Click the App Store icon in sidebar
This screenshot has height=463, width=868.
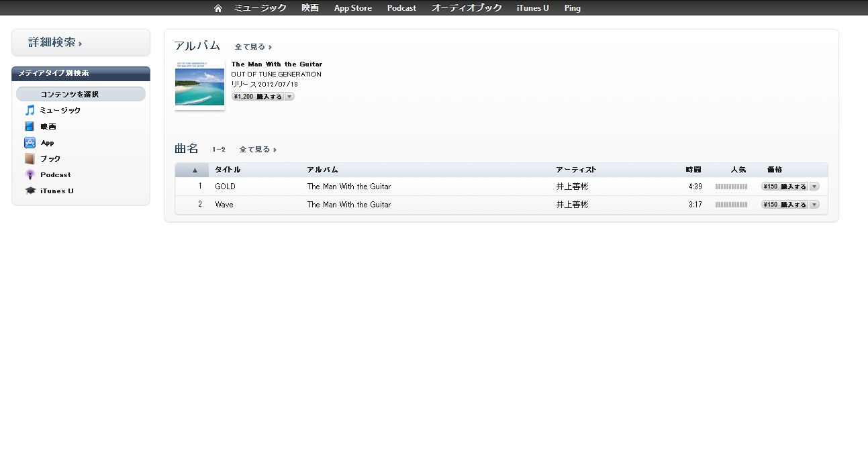(x=30, y=142)
